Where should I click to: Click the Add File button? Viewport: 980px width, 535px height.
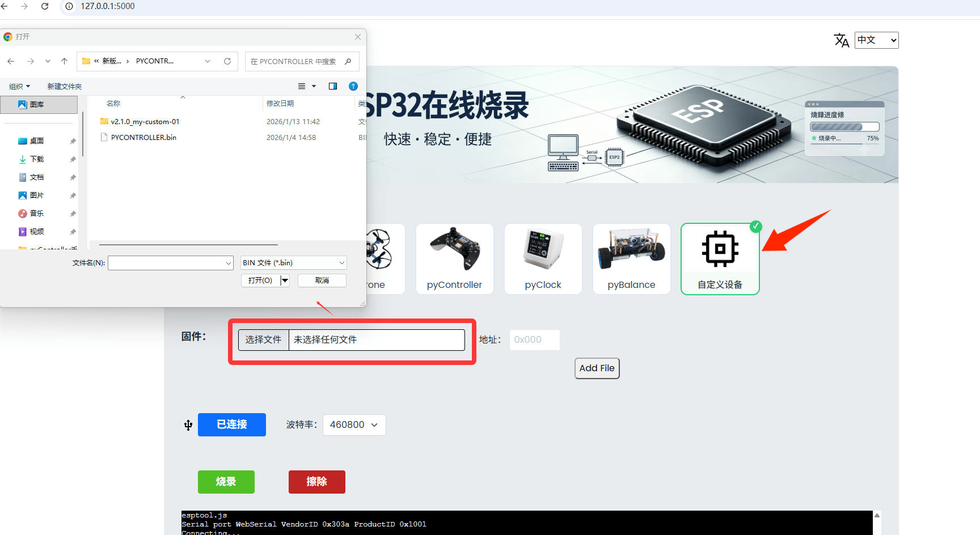(x=597, y=368)
